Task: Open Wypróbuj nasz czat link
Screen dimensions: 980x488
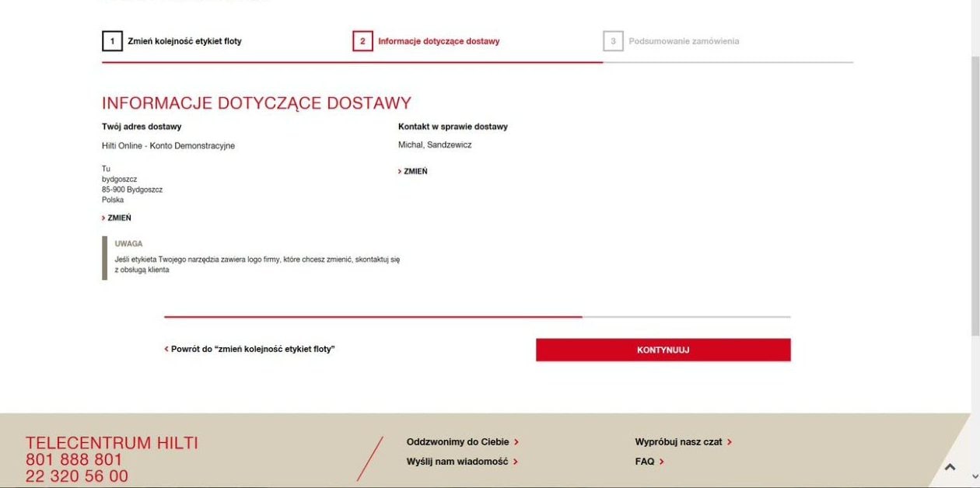Action: tap(683, 442)
